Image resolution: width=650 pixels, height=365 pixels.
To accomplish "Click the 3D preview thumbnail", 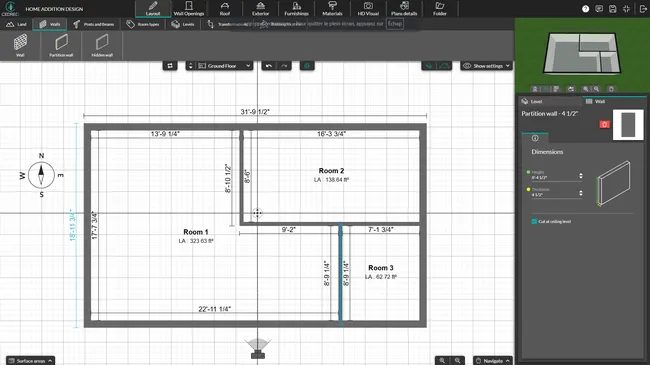I will pyautogui.click(x=582, y=54).
